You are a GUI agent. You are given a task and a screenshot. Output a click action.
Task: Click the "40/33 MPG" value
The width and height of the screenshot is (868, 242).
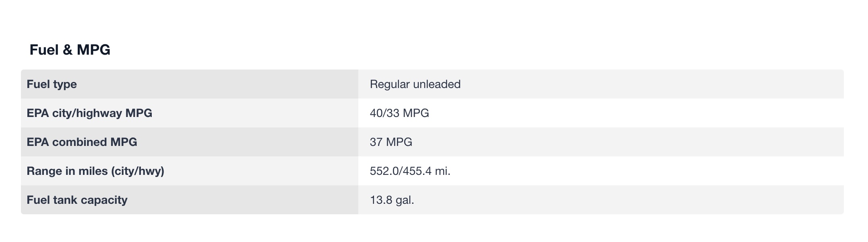pos(399,113)
